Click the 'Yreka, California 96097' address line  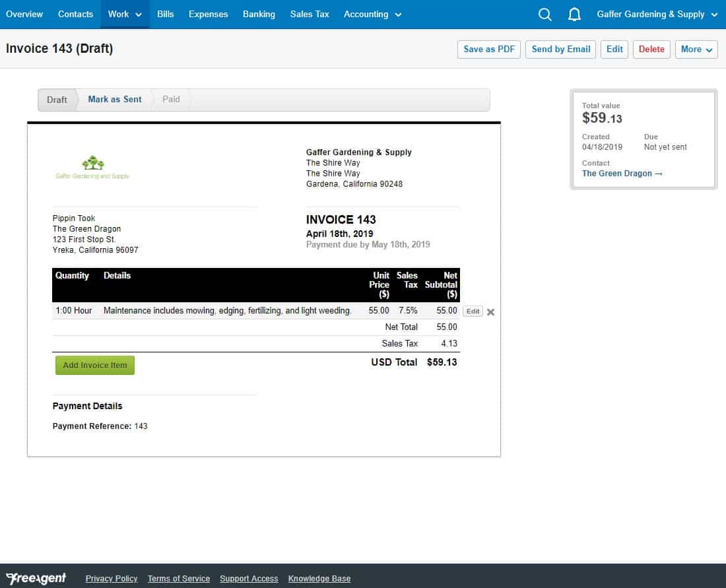(x=96, y=250)
